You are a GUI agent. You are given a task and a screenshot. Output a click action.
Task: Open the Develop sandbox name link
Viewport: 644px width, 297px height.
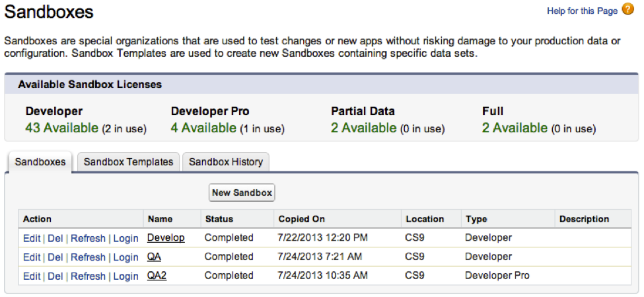coord(166,237)
